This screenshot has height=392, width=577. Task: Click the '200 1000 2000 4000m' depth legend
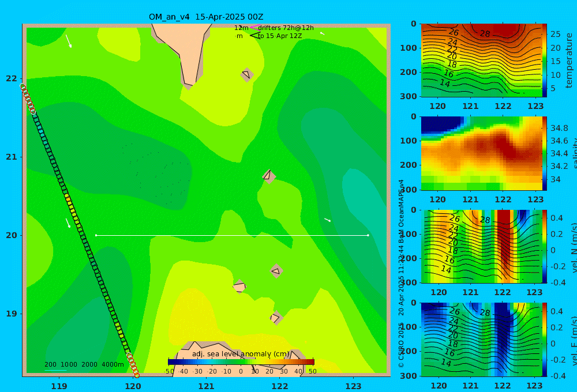coord(84,364)
